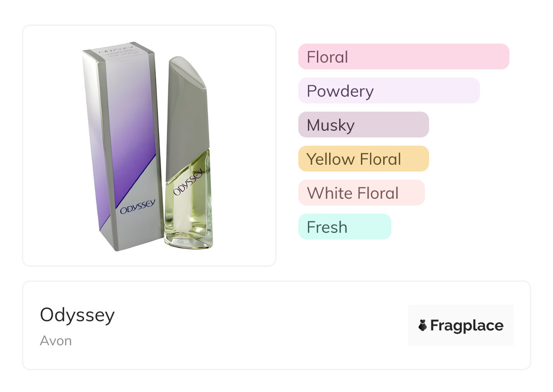Click the Odyssey fragrance title text
Viewport: 553px width, 392px height.
(x=77, y=315)
